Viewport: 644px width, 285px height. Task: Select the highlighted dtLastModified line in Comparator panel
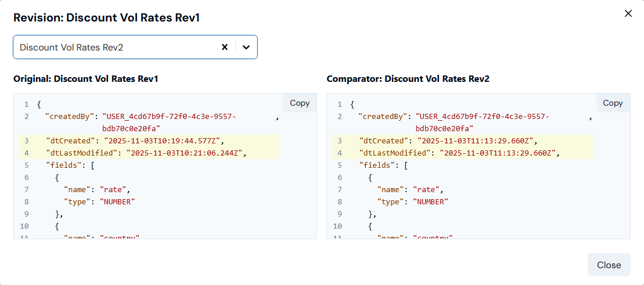[x=459, y=153]
